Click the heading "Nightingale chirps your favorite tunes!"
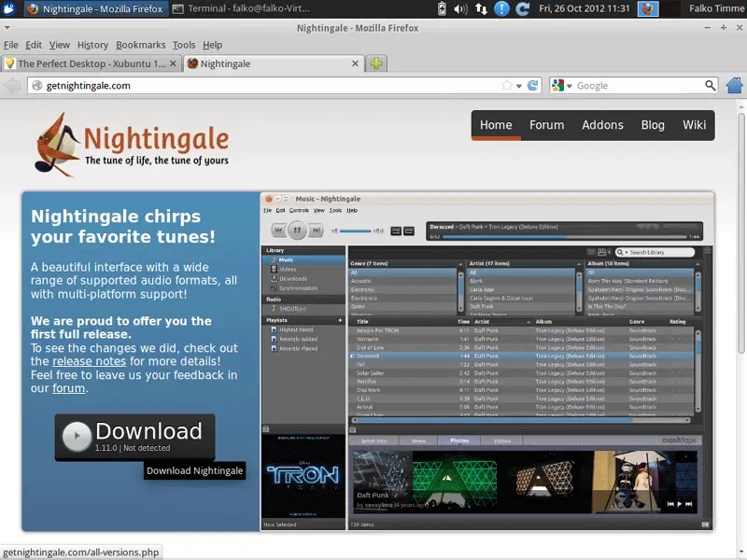This screenshot has height=560, width=747. (x=123, y=227)
